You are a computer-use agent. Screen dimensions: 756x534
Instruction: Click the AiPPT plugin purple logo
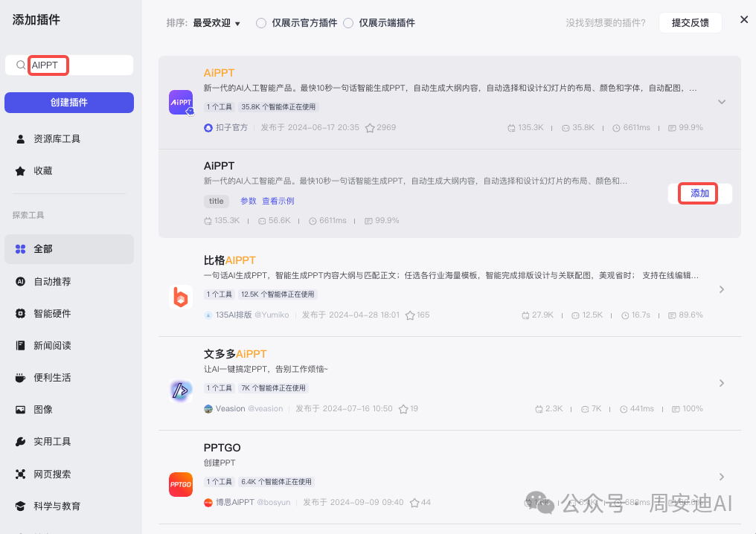point(181,102)
